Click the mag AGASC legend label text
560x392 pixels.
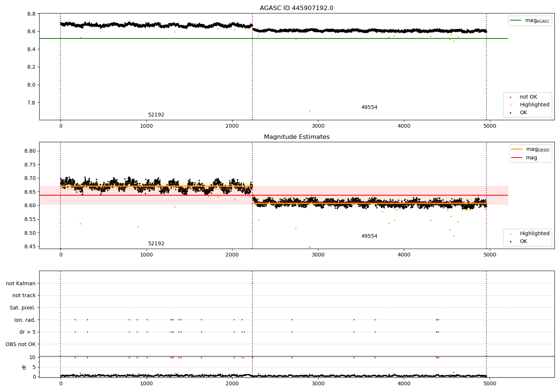click(537, 21)
